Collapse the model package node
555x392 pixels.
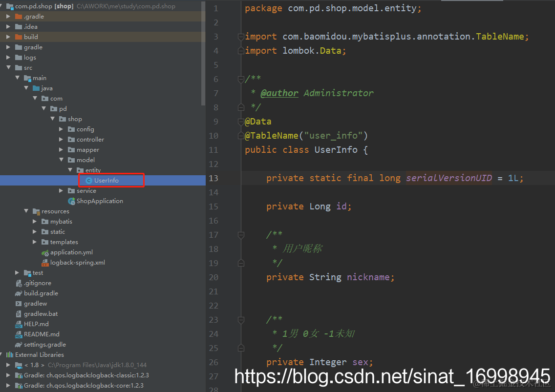[x=61, y=160]
